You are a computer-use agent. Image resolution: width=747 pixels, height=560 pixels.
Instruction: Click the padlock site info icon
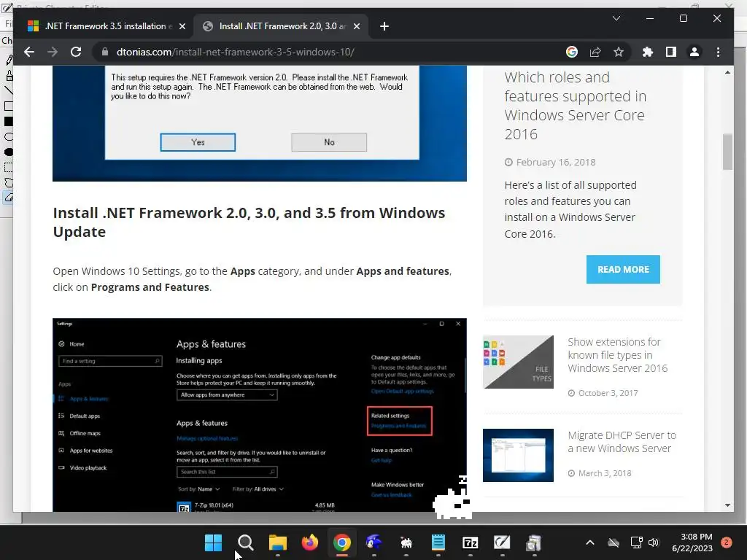[x=105, y=52]
